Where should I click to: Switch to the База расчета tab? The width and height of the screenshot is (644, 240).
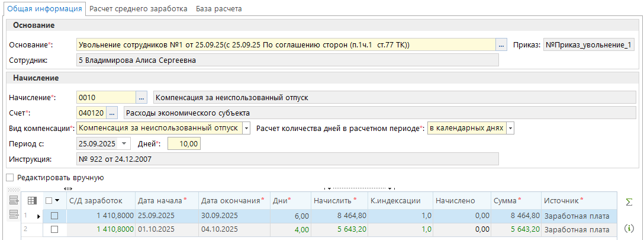click(x=219, y=9)
